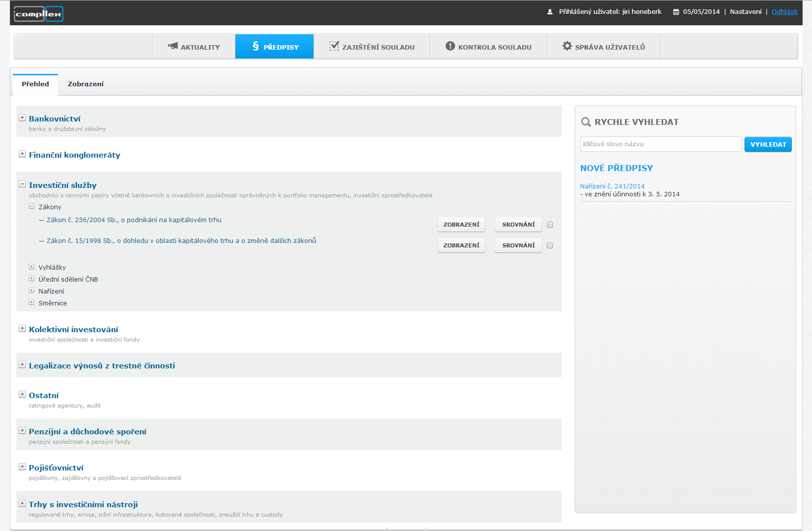Click Trhy s investičními nástroji heading
This screenshot has width=812, height=531.
pyautogui.click(x=83, y=505)
